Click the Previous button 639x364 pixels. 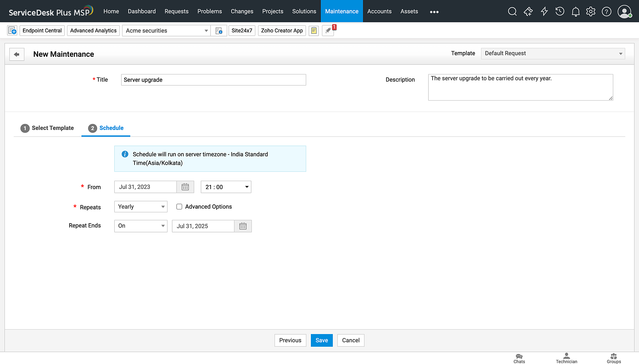[x=290, y=340]
